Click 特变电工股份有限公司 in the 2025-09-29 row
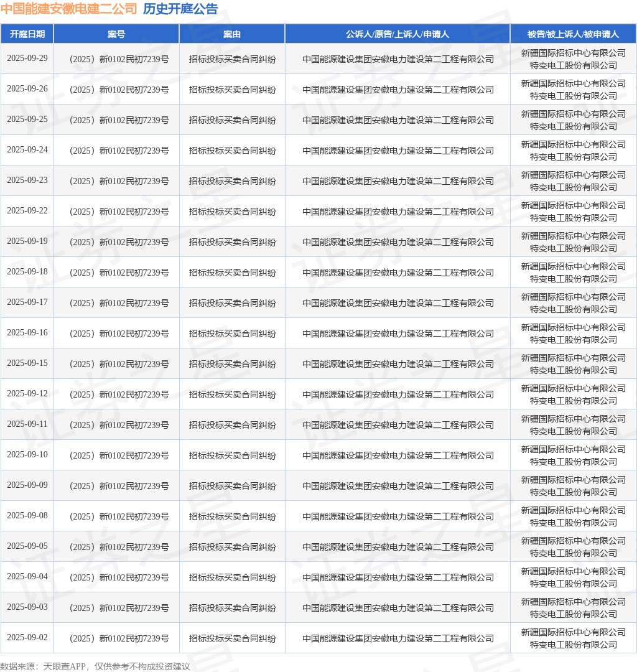The image size is (637, 672). pos(573,65)
